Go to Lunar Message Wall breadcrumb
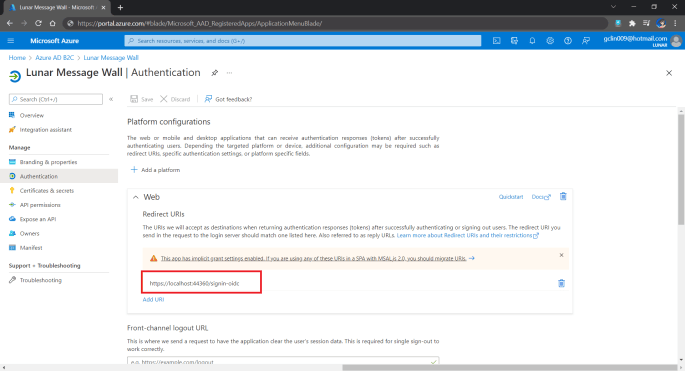The image size is (685, 371). pyautogui.click(x=111, y=58)
